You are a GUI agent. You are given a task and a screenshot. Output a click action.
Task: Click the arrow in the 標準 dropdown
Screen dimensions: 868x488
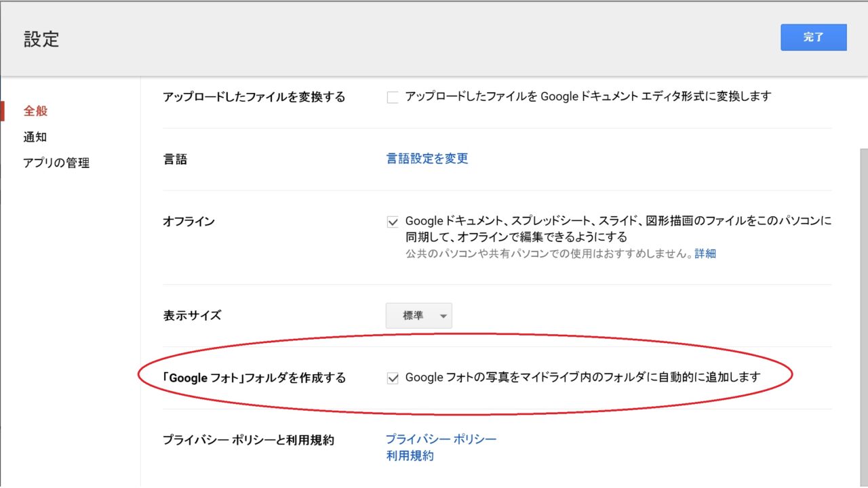point(443,317)
